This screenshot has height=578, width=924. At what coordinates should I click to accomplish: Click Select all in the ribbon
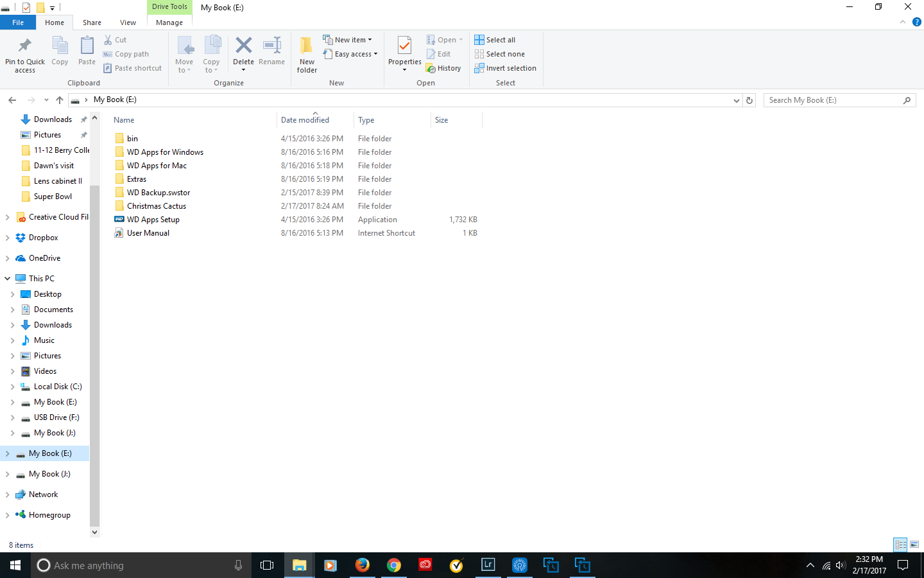pos(495,40)
